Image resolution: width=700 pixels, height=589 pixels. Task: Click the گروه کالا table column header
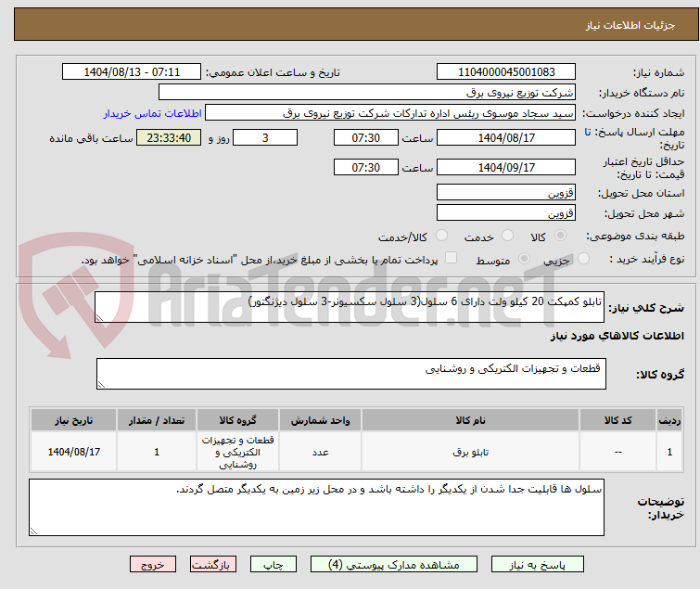pyautogui.click(x=237, y=420)
